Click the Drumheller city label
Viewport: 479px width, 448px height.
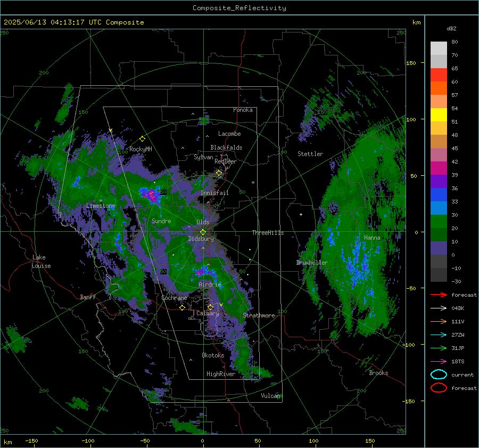coord(312,263)
